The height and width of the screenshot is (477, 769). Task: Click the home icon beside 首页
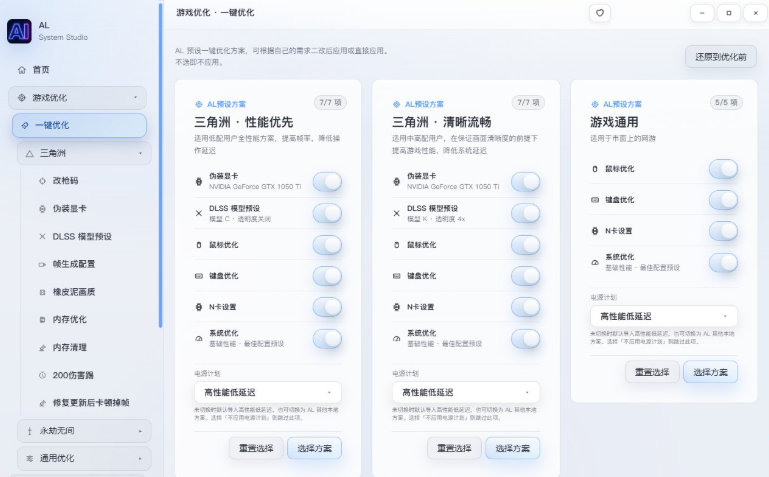pyautogui.click(x=22, y=70)
